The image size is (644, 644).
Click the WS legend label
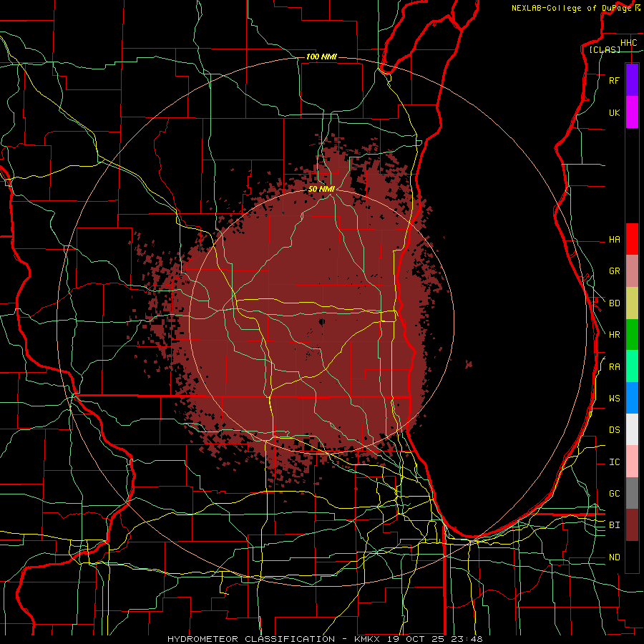614,399
